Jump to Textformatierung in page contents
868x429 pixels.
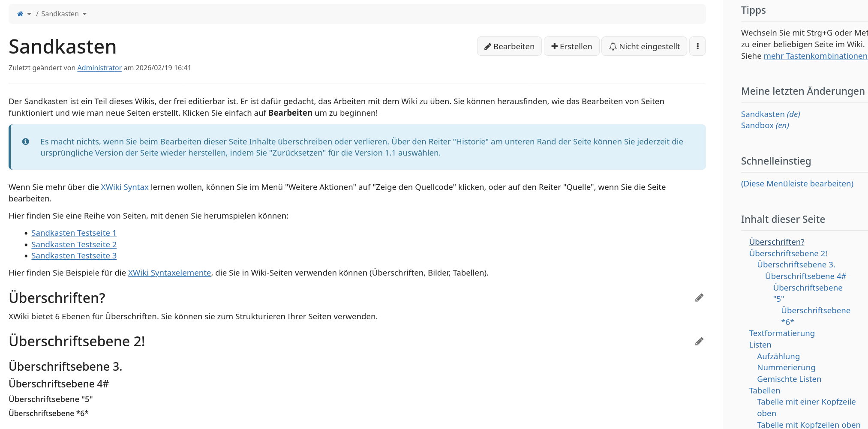pos(781,333)
